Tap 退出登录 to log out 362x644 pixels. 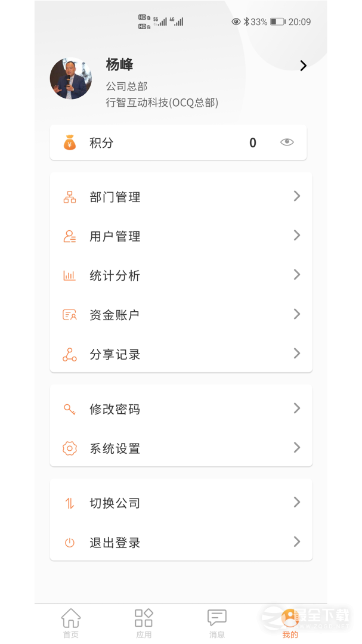(114, 542)
